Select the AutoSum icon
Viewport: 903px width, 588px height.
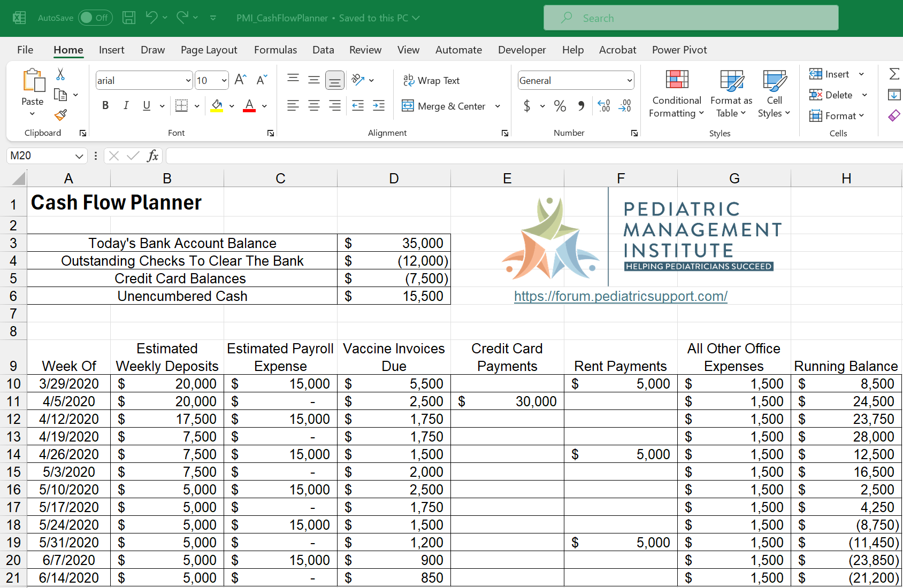[x=894, y=74]
